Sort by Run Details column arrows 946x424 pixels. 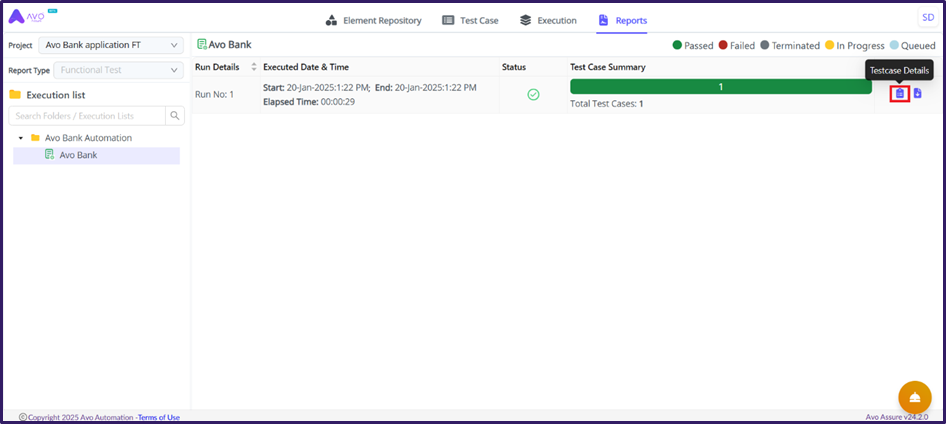coord(254,67)
